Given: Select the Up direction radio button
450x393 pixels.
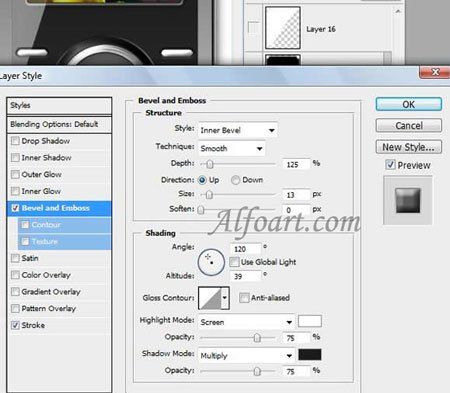Looking at the screenshot, I should 202,180.
